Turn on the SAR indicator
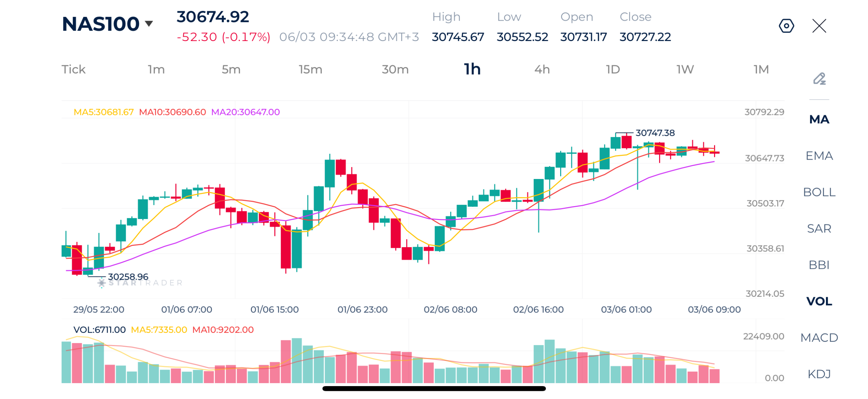 819,228
